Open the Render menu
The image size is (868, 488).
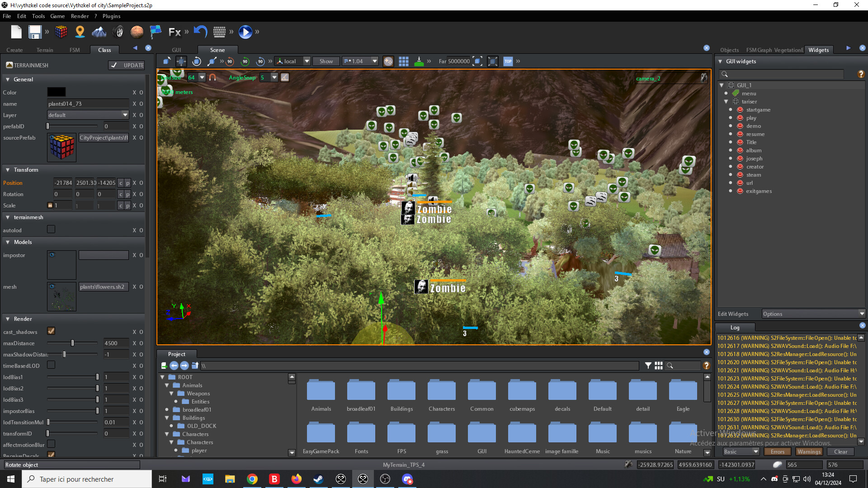(x=80, y=16)
